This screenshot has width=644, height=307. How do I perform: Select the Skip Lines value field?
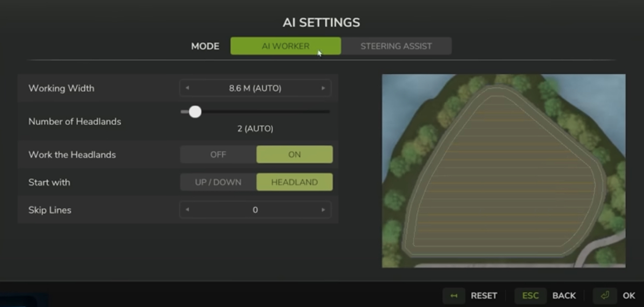255,210
